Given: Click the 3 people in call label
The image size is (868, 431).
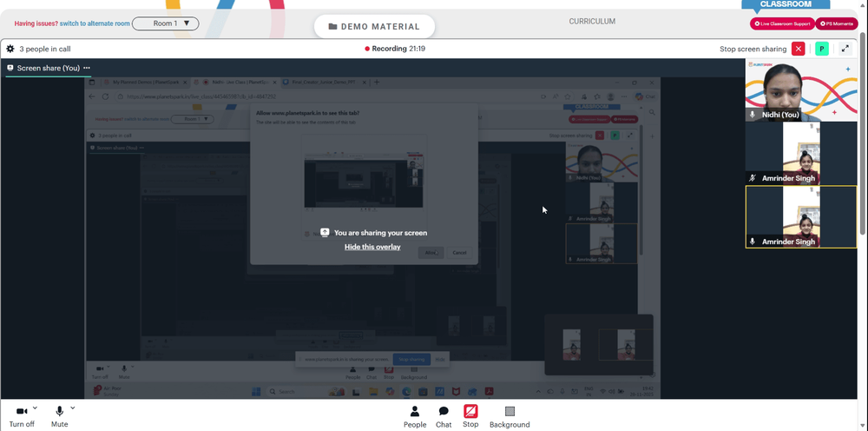Looking at the screenshot, I should (x=45, y=49).
